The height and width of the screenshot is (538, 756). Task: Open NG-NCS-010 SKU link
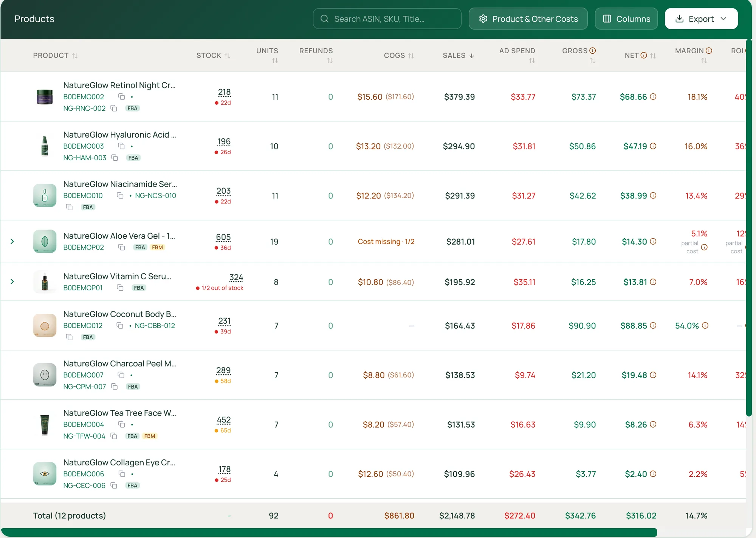(x=155, y=195)
